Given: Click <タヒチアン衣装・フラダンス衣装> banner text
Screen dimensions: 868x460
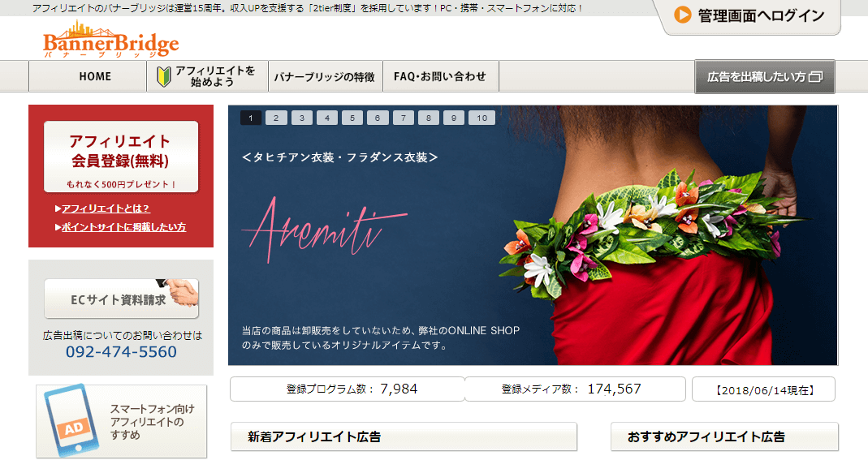Looking at the screenshot, I should (340, 157).
